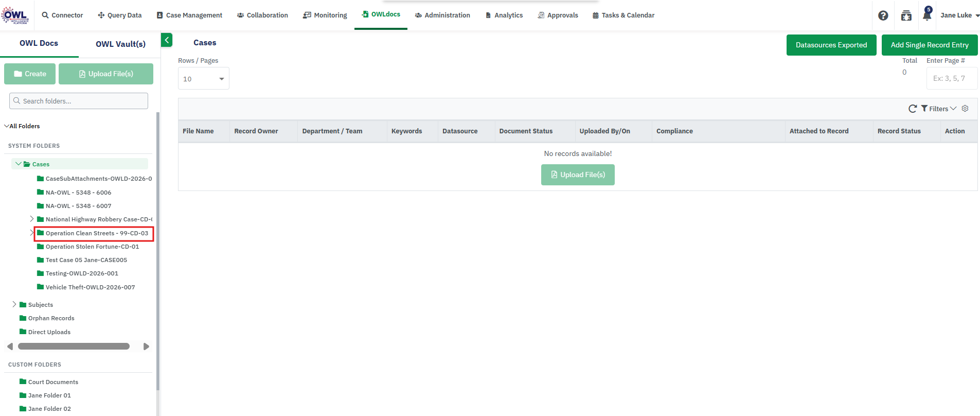The image size is (980, 416).
Task: Open the Collaboration menu
Action: point(262,15)
